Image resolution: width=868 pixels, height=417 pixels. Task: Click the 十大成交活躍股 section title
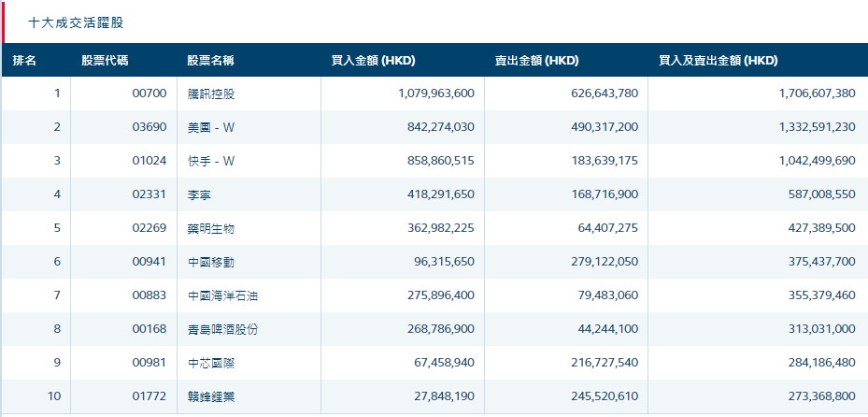[76, 22]
